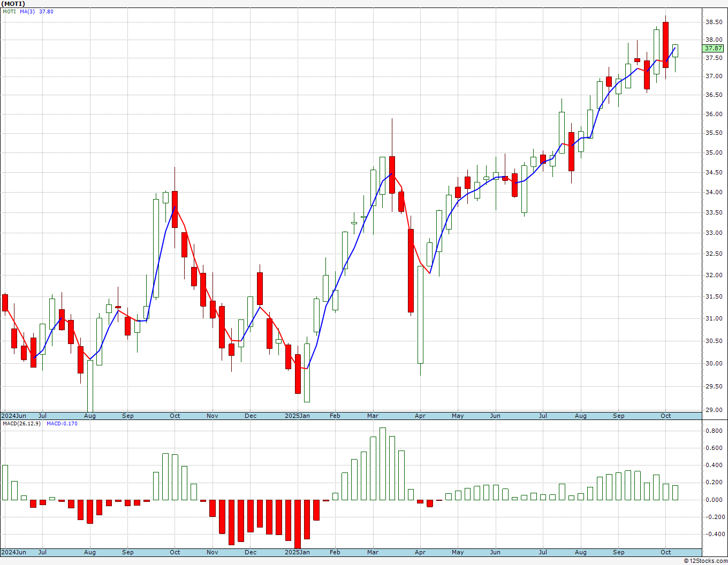Click the 30.00 price axis label

pos(714,364)
